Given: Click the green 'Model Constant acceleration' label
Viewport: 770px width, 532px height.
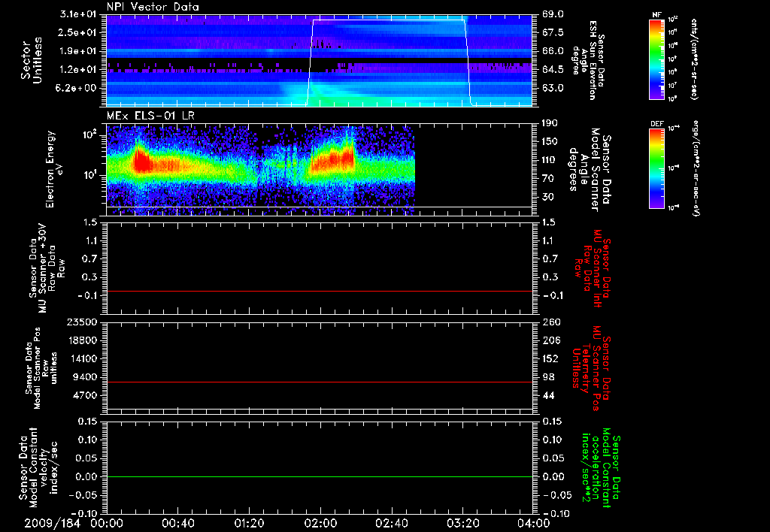Looking at the screenshot, I should [601, 469].
